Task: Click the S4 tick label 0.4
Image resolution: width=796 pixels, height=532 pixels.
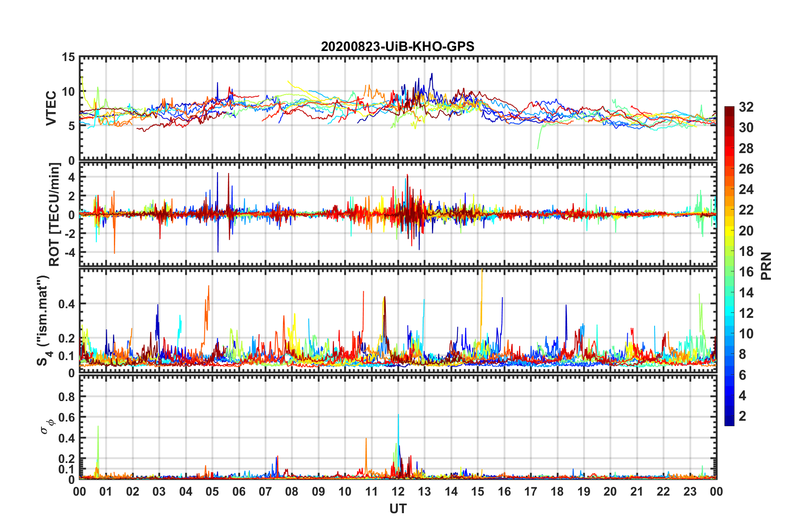Action: 67,304
